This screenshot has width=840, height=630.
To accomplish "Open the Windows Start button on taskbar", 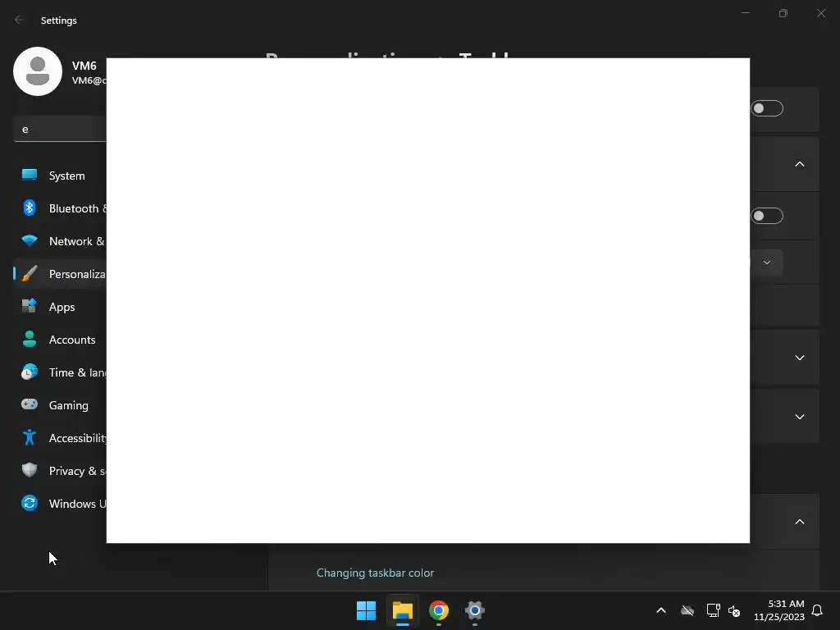I will point(367,610).
